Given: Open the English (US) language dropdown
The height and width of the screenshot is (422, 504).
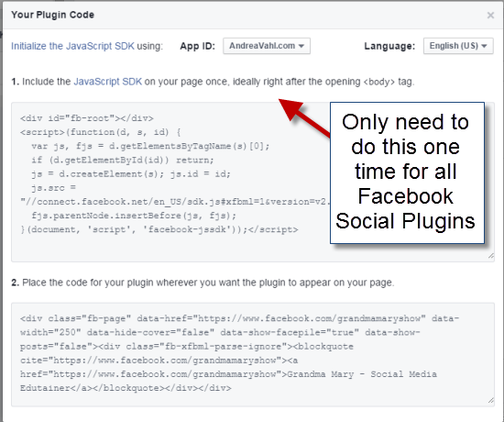Looking at the screenshot, I should point(458,46).
